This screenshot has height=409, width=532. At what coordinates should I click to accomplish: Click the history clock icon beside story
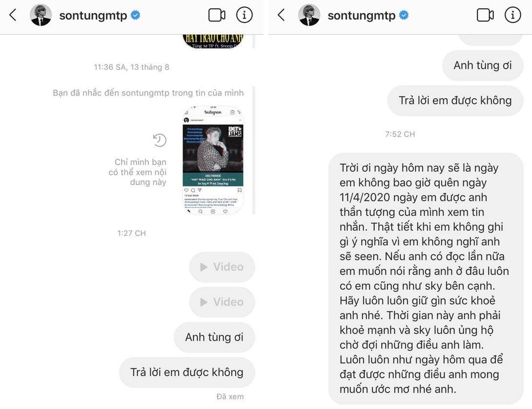pyautogui.click(x=160, y=140)
